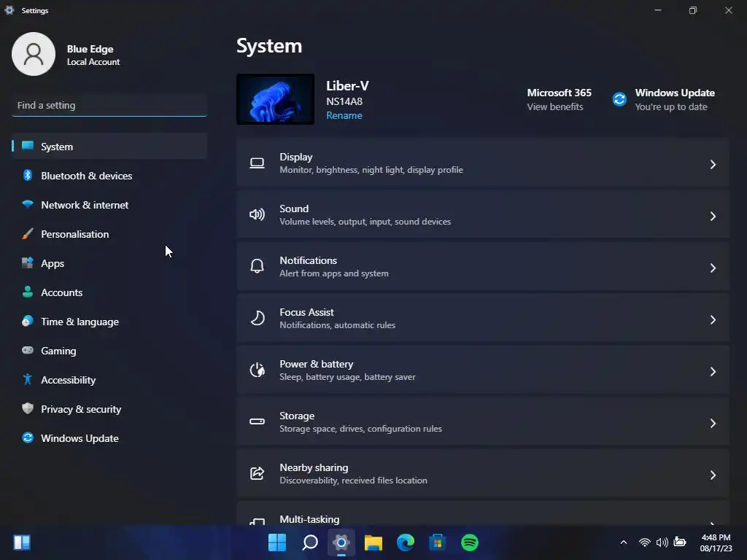Open File Explorer from the taskbar

tap(373, 542)
